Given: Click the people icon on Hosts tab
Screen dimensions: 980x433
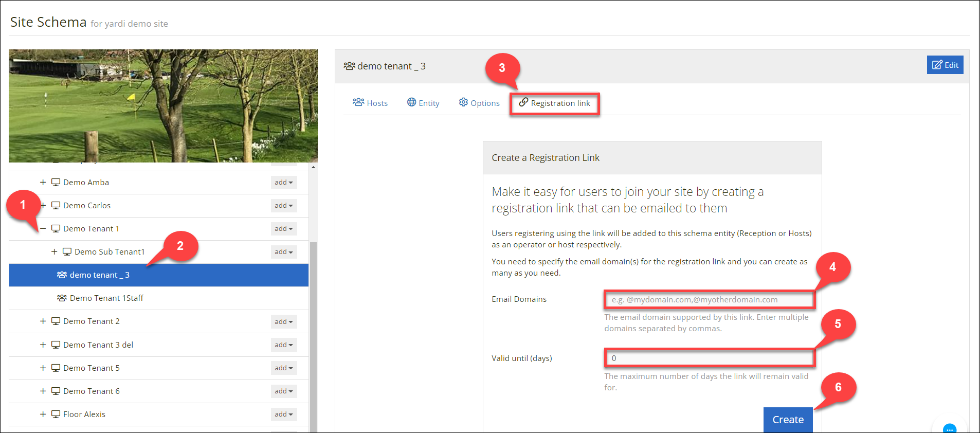Looking at the screenshot, I should [x=358, y=102].
